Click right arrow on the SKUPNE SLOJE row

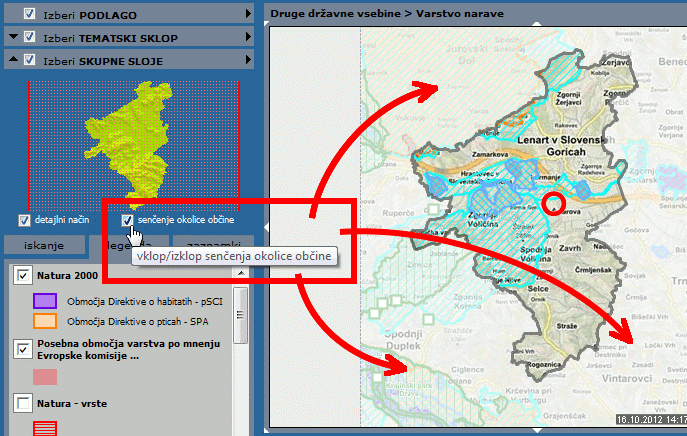click(x=246, y=61)
